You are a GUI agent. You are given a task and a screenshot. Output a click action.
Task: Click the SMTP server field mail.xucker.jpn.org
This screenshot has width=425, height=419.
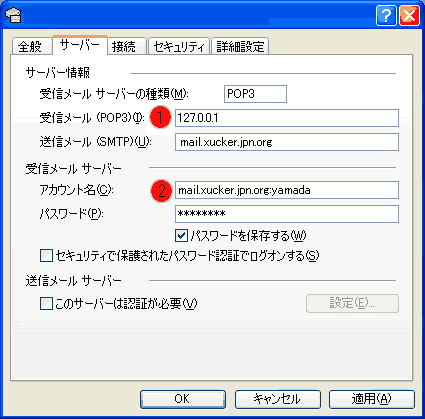coord(287,142)
